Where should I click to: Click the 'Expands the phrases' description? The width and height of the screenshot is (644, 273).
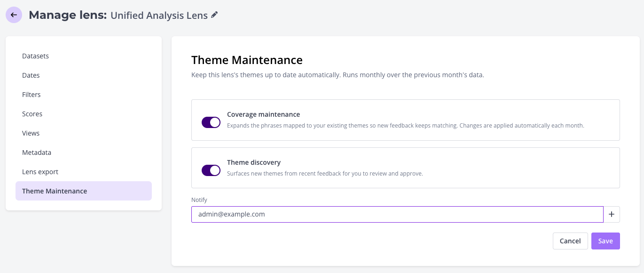click(x=406, y=126)
